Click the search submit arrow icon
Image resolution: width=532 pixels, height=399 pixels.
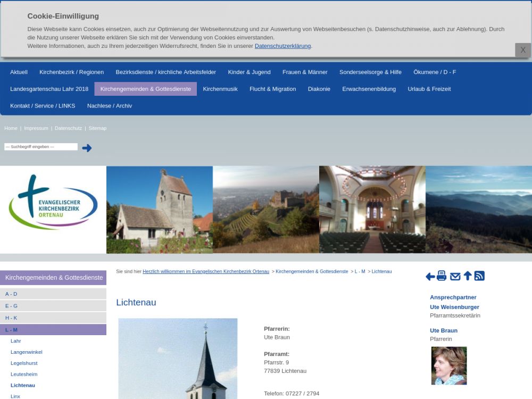87,148
